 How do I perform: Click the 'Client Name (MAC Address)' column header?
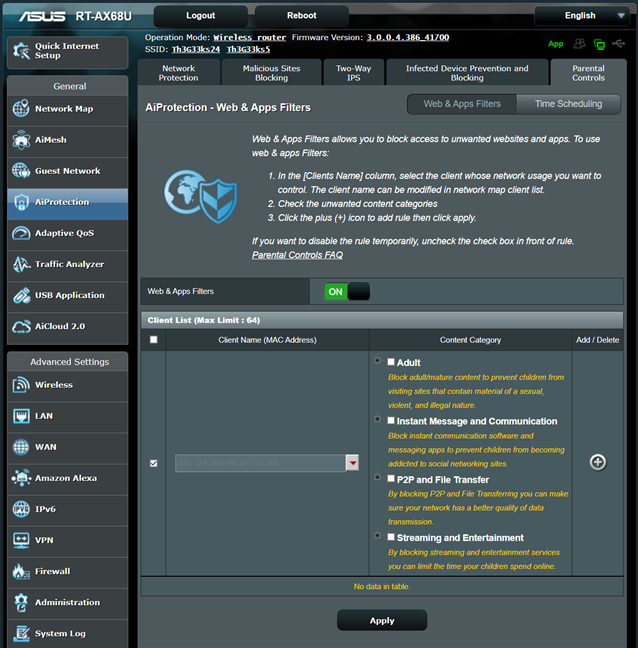(267, 340)
